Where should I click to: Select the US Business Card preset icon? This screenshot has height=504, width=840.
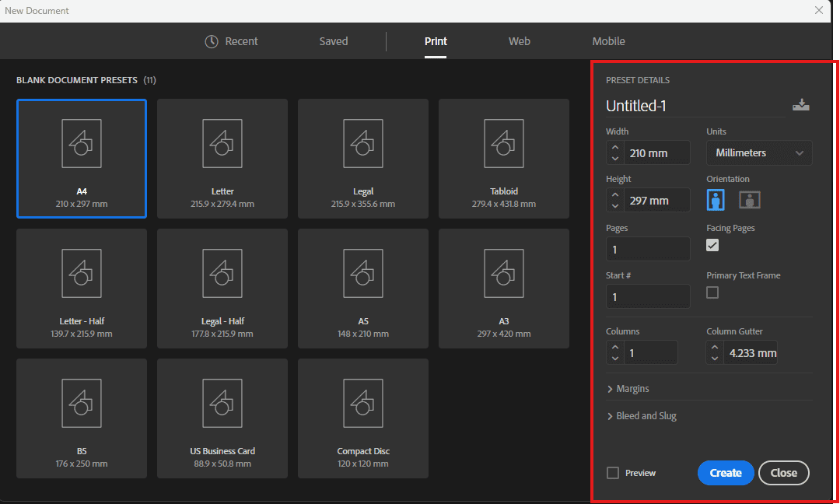(x=222, y=403)
